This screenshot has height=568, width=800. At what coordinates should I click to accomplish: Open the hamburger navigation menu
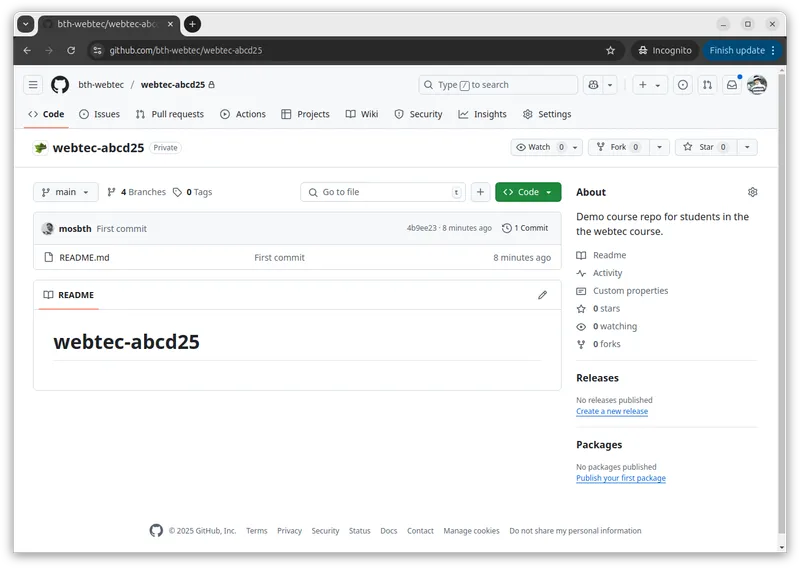pos(33,85)
